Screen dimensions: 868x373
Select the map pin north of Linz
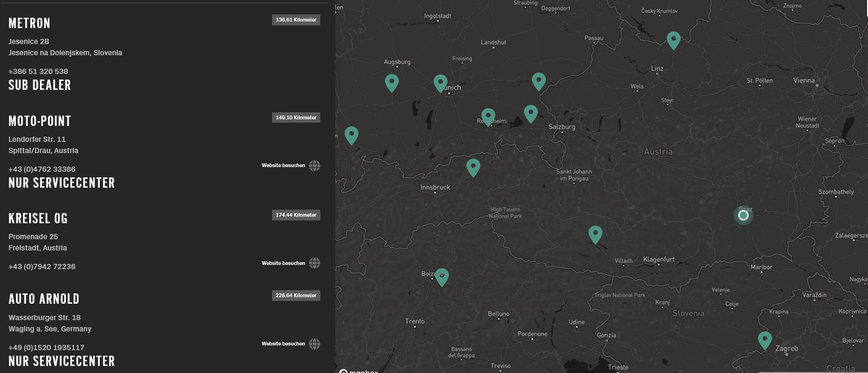(673, 39)
